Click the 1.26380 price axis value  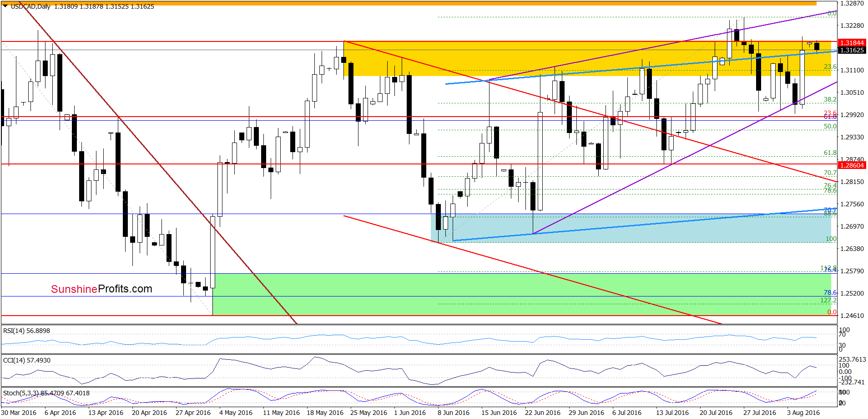pos(852,249)
